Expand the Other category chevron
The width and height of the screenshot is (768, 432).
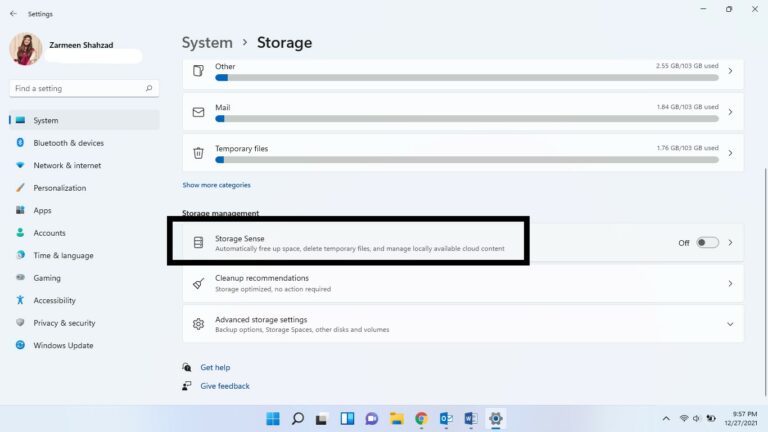point(730,71)
